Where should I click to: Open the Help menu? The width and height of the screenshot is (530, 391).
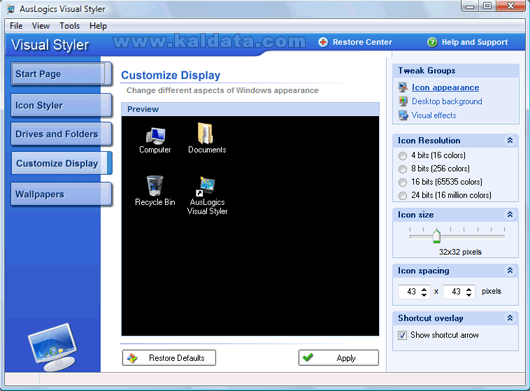[x=98, y=26]
